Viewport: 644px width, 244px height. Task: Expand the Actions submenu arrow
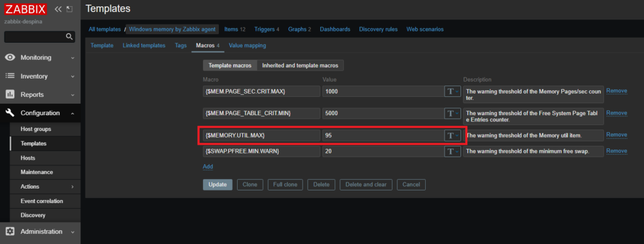point(73,187)
